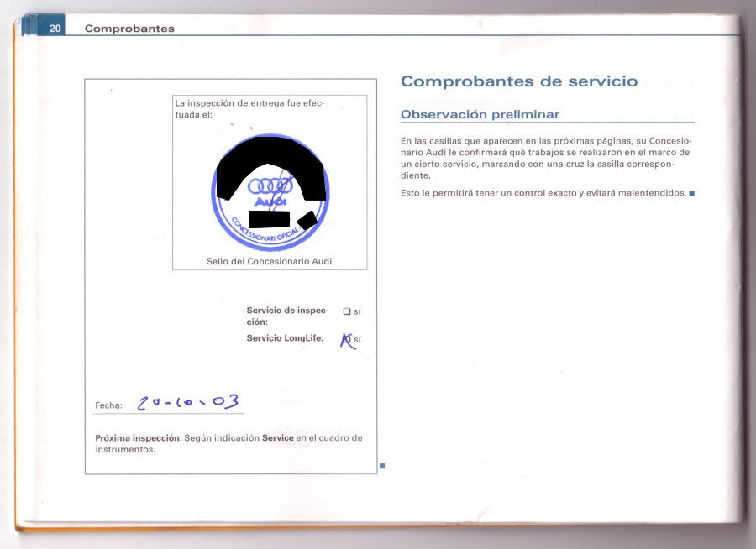
Task: Click the 'Sello del Concesionario Audi' caption
Action: pyautogui.click(x=269, y=261)
